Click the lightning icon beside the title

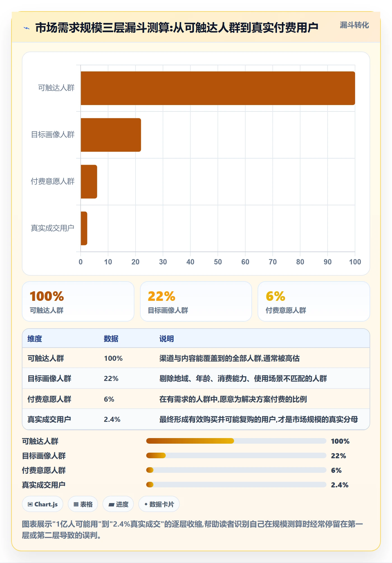27,28
